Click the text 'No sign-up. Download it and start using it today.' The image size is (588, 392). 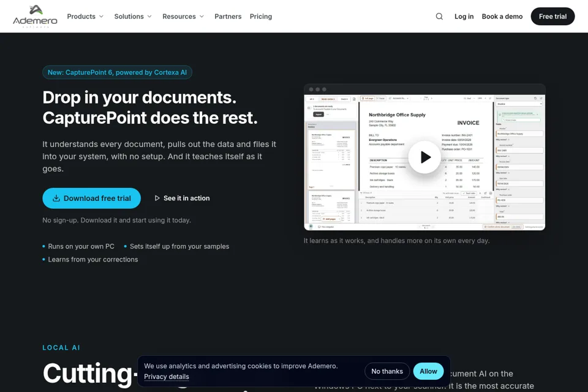pyautogui.click(x=116, y=221)
